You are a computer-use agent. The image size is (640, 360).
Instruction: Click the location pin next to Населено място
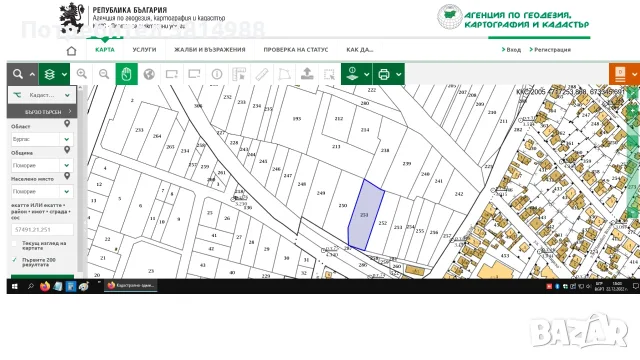[67, 176]
